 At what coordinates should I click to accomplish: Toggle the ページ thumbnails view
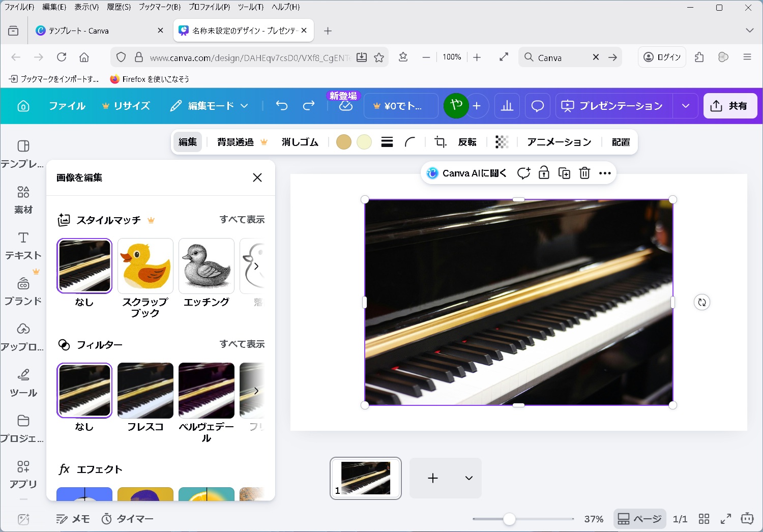tap(639, 519)
